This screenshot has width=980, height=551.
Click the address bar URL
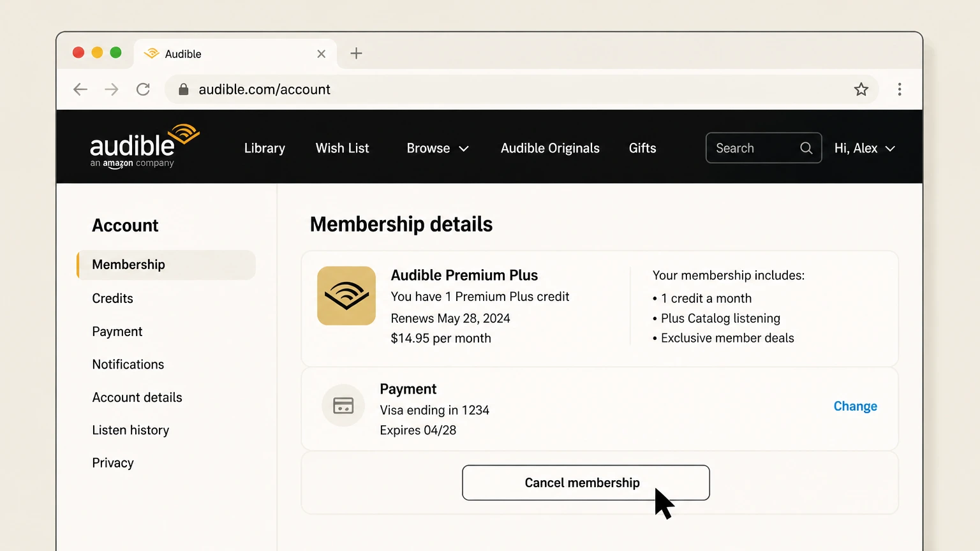tap(264, 89)
